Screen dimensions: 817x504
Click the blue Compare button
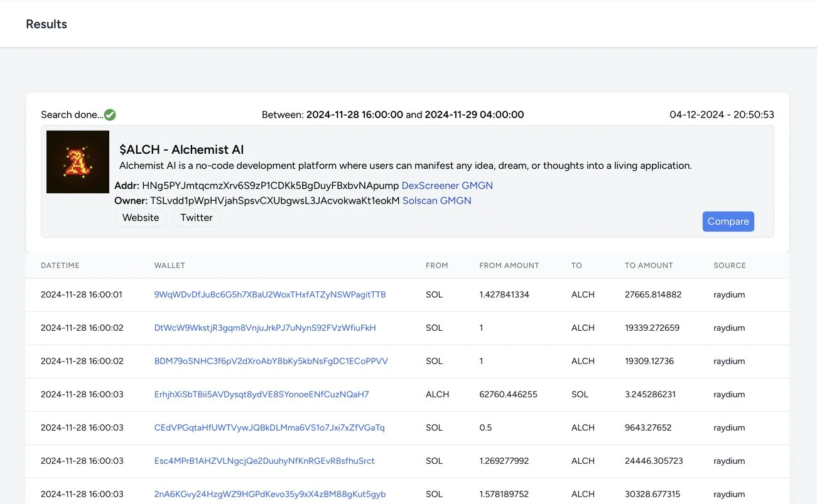pos(728,222)
